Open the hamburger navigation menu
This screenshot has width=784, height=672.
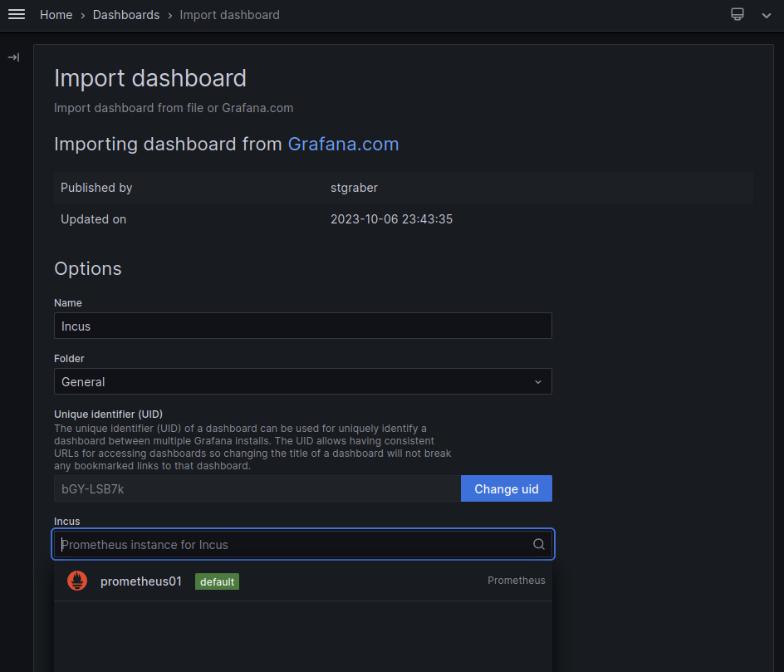point(17,15)
